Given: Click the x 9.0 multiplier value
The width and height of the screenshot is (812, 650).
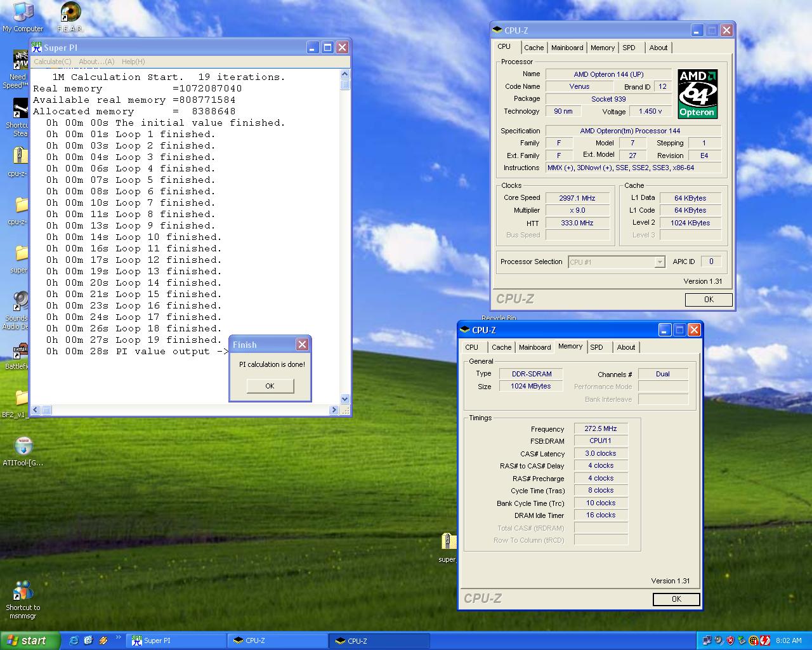Looking at the screenshot, I should point(577,210).
